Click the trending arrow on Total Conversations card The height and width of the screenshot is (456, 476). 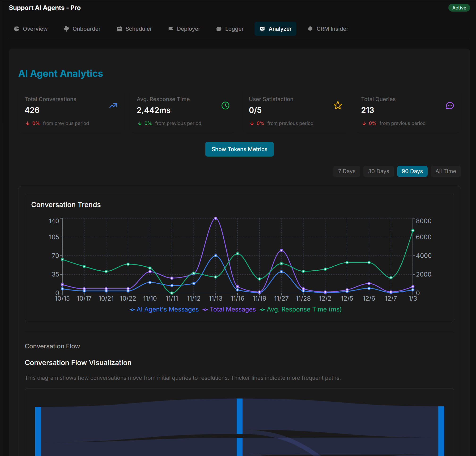coord(113,106)
